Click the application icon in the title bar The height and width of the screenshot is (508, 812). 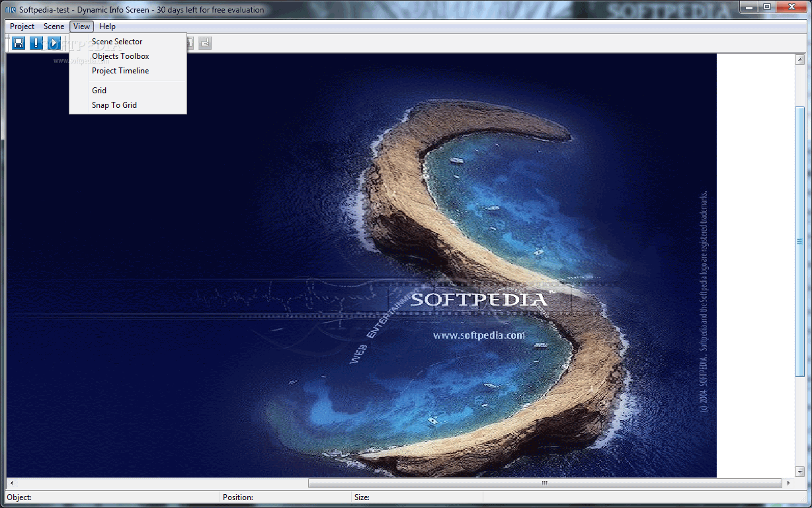[11, 10]
